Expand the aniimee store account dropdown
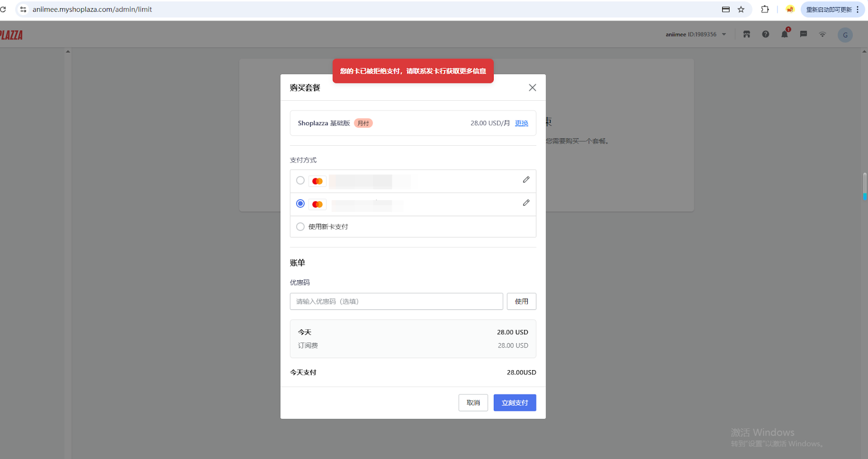Viewport: 868px width, 459px height. (x=724, y=34)
